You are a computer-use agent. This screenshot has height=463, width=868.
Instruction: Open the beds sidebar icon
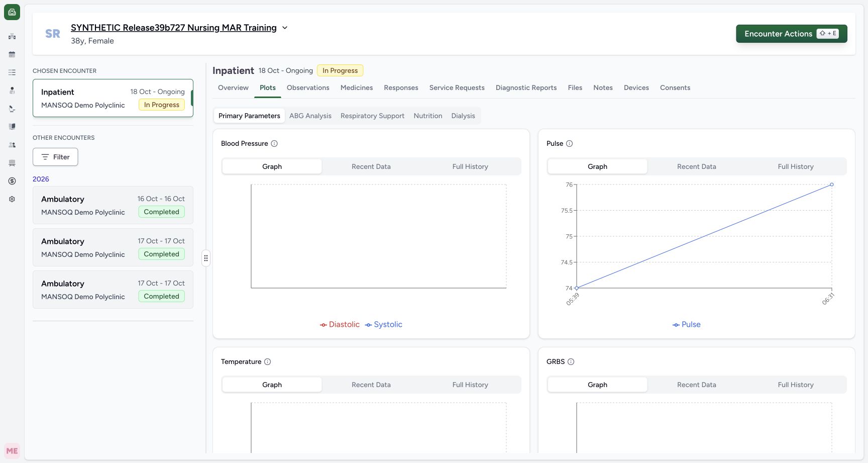(12, 163)
